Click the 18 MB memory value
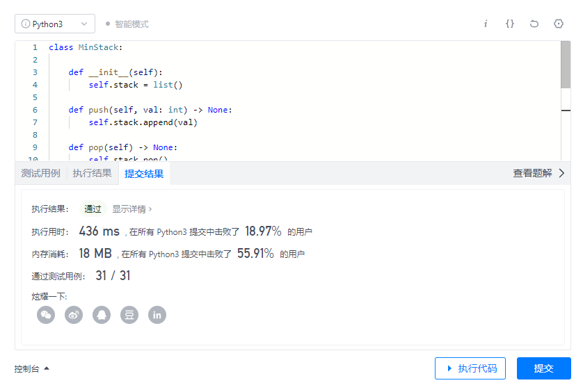583x392 pixels. [x=95, y=254]
